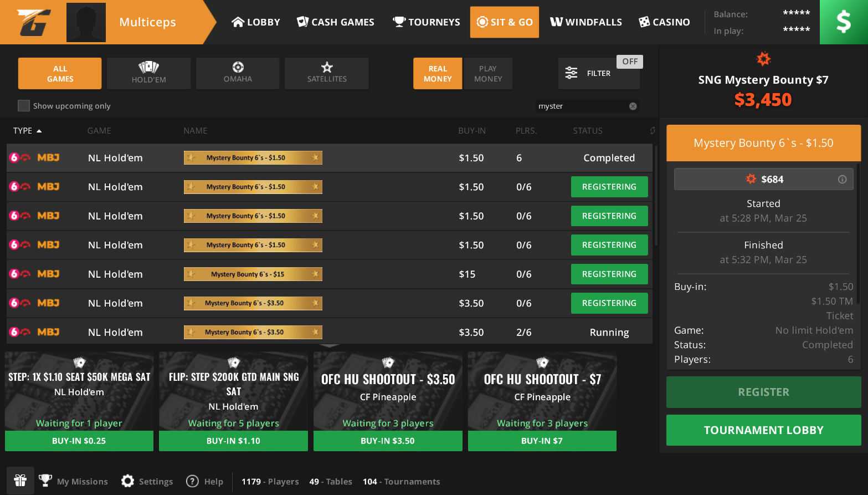
Task: Toggle the filter OFF switch
Action: (630, 62)
